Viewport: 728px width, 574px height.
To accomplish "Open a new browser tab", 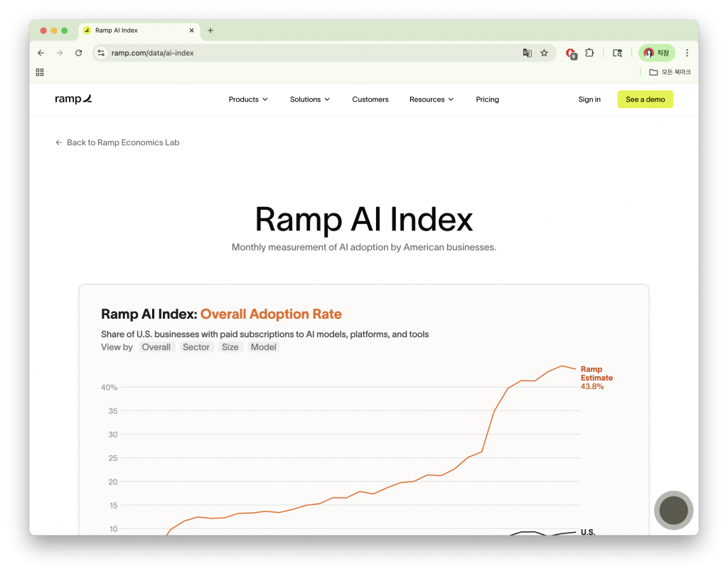I will click(210, 30).
